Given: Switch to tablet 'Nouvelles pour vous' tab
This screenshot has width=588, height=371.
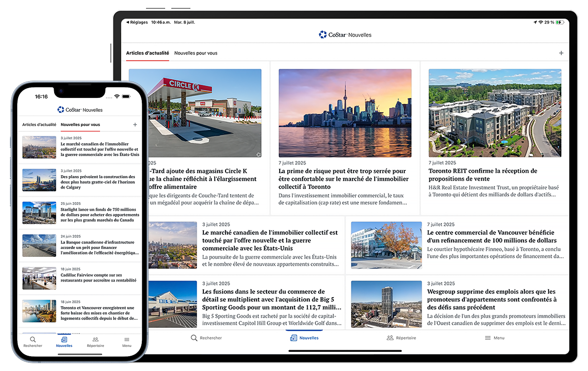Looking at the screenshot, I should click(x=196, y=53).
